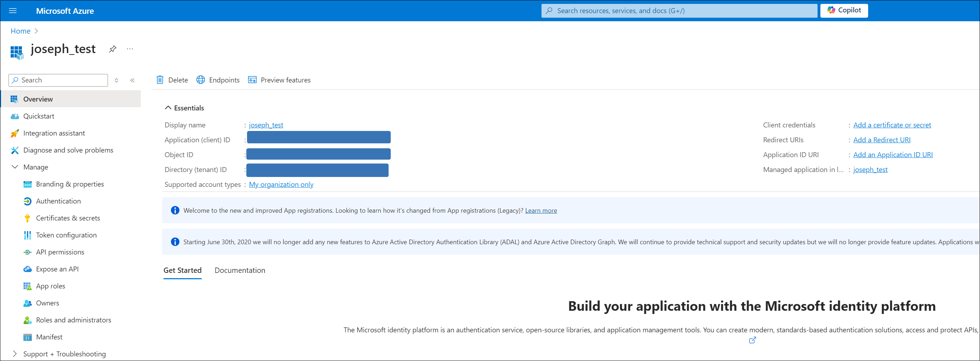980x361 pixels.
Task: Switch to the Documentation tab
Action: click(240, 270)
